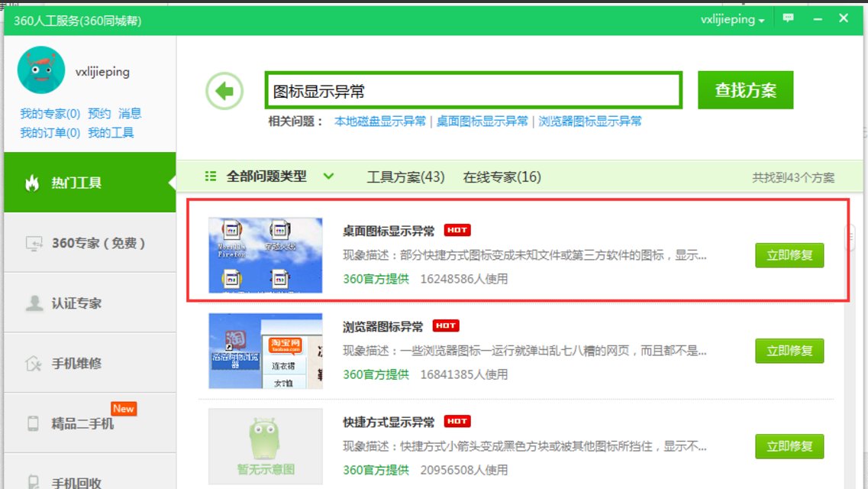The width and height of the screenshot is (868, 489).
Task: Open the 工具方案(43) tab
Action: [x=405, y=176]
